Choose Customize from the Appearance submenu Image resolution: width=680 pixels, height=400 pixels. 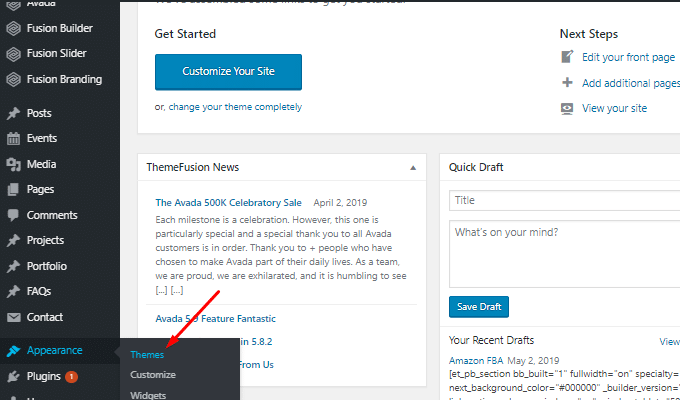point(153,375)
